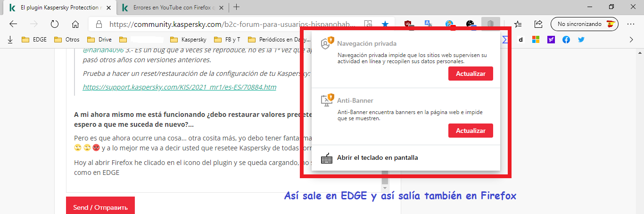
Task: Click the on-screen keyboard icon
Action: coord(327,158)
